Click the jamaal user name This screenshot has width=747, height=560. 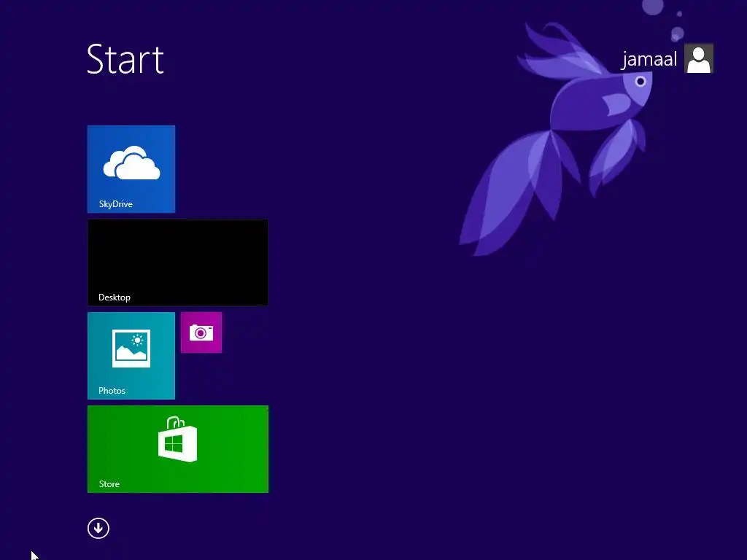tap(649, 59)
